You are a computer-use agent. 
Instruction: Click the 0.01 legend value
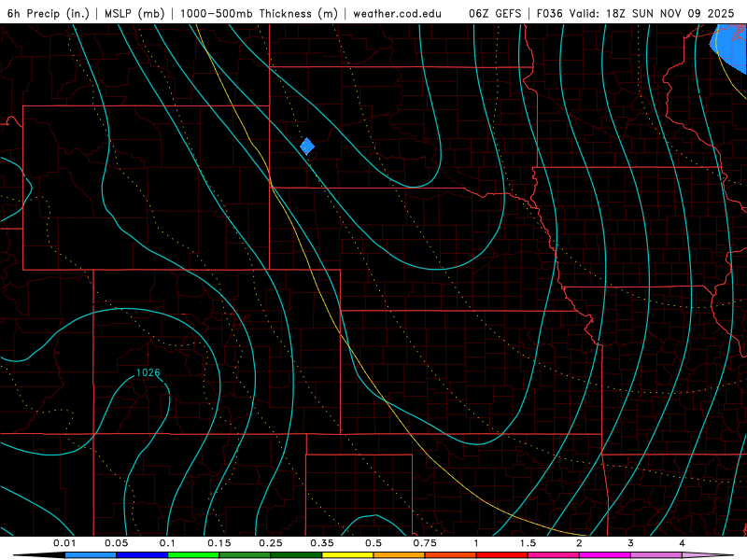[x=64, y=543]
